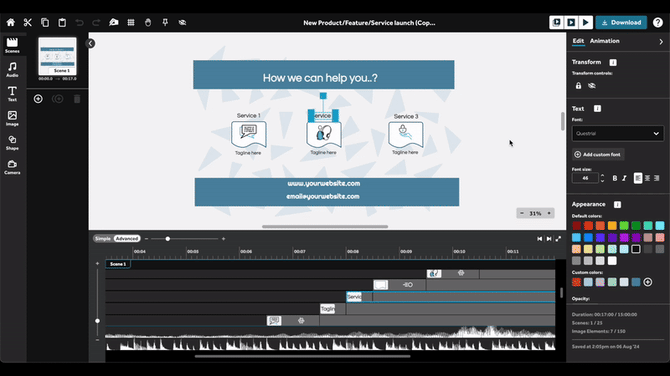
Task: Pick the white default color swatch
Action: (612, 261)
